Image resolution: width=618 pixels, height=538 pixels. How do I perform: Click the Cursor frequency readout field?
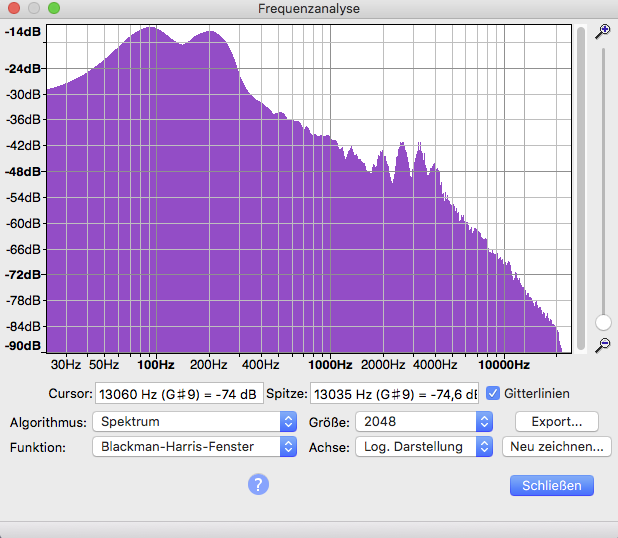(179, 393)
